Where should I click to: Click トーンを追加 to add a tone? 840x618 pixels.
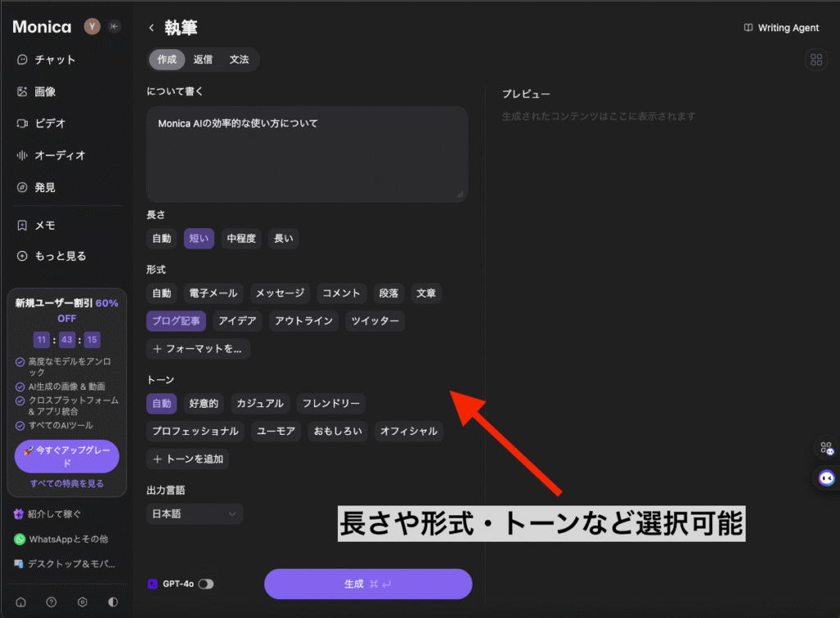tap(188, 460)
